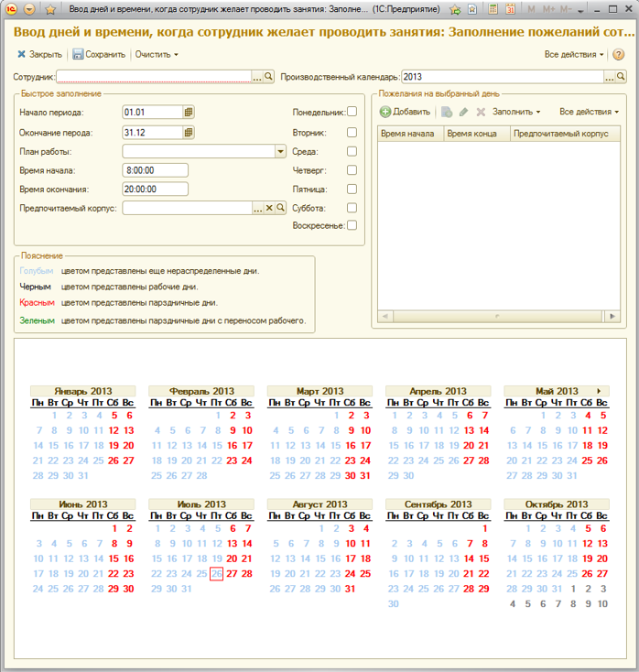
Task: Click the Октябрь 2013 month header
Action: coord(557,504)
